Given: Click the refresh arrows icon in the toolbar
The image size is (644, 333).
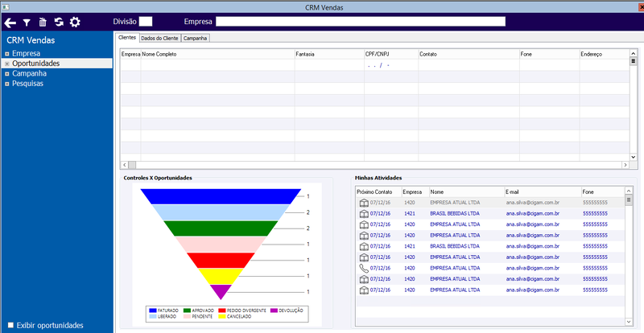Looking at the screenshot, I should pos(59,23).
